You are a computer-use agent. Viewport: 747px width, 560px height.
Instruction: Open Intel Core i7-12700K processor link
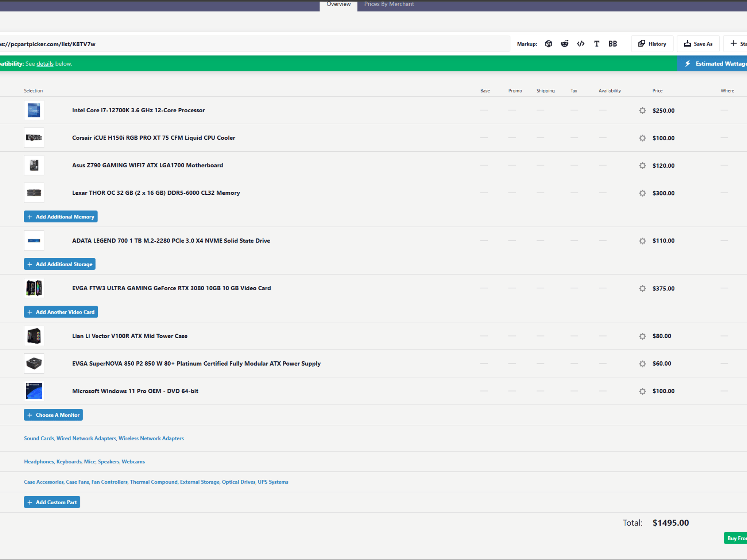point(139,110)
